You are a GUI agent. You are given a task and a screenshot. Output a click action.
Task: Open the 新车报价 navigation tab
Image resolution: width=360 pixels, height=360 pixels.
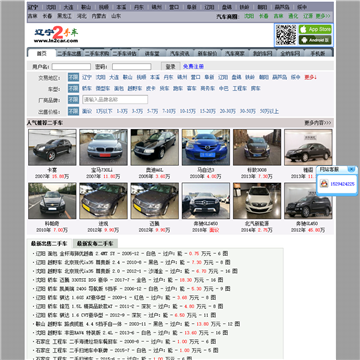pyautogui.click(x=207, y=53)
